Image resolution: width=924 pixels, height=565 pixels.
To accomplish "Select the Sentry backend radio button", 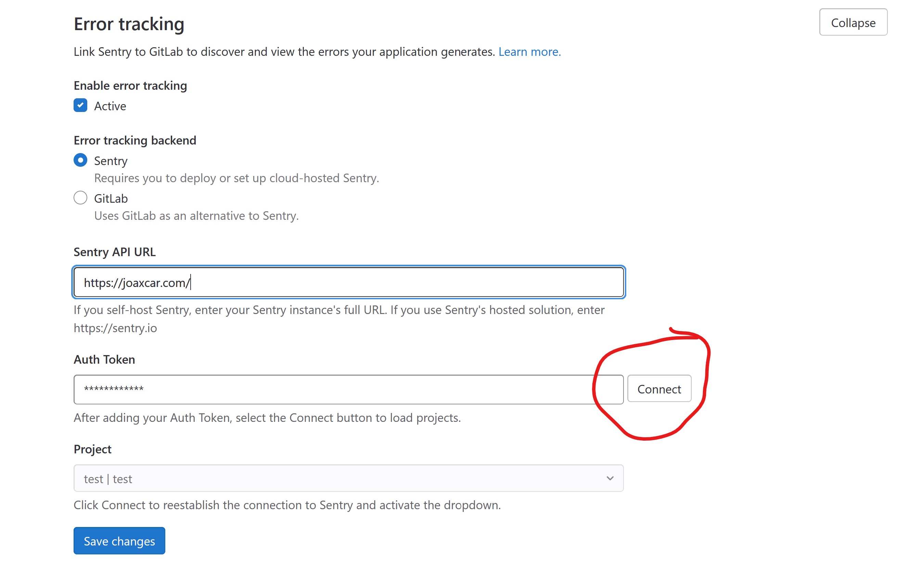I will pyautogui.click(x=80, y=160).
